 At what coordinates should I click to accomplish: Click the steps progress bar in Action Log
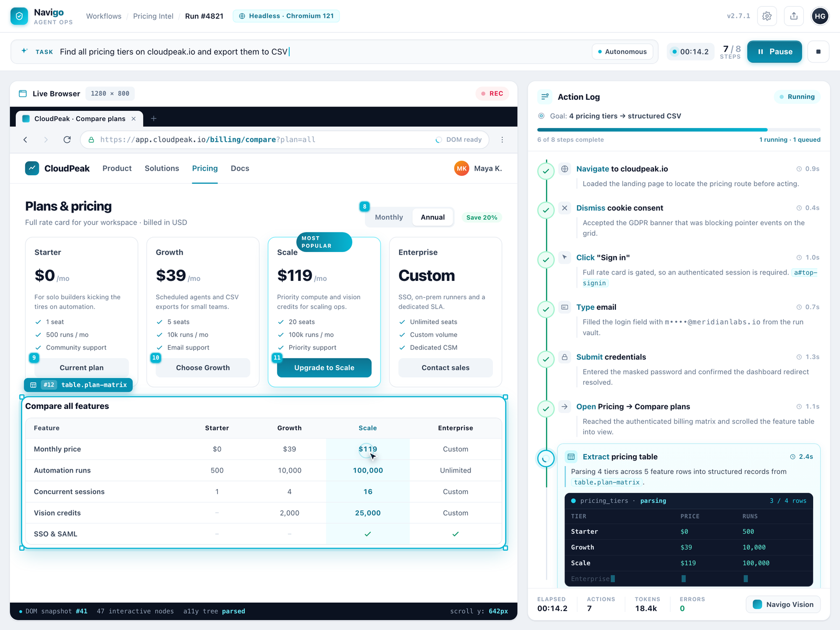point(678,130)
